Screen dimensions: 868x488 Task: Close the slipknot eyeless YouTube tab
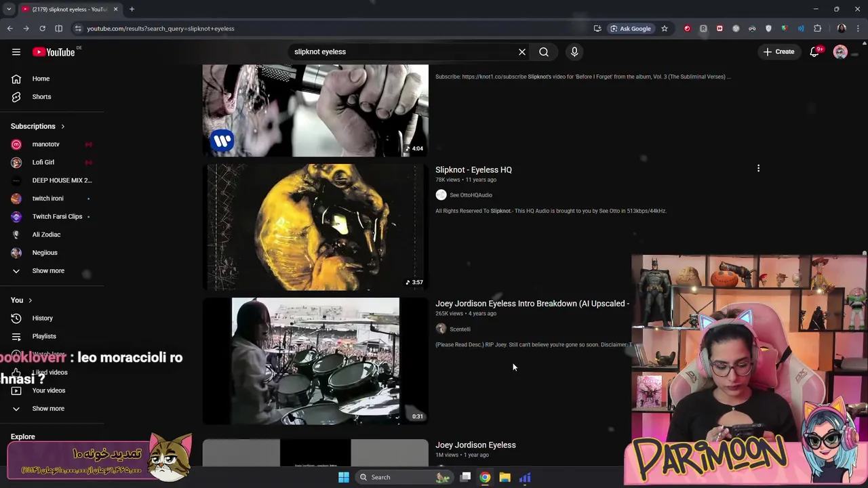[x=115, y=9]
